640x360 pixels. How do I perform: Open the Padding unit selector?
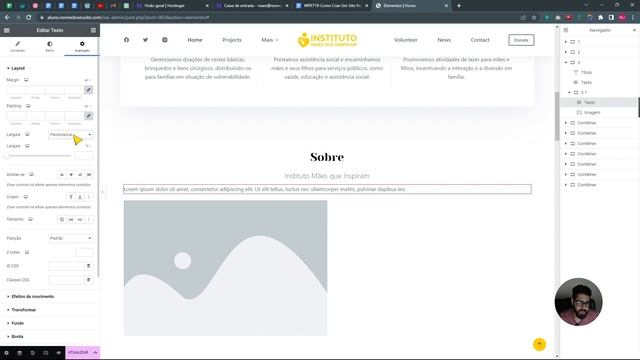coord(87,106)
